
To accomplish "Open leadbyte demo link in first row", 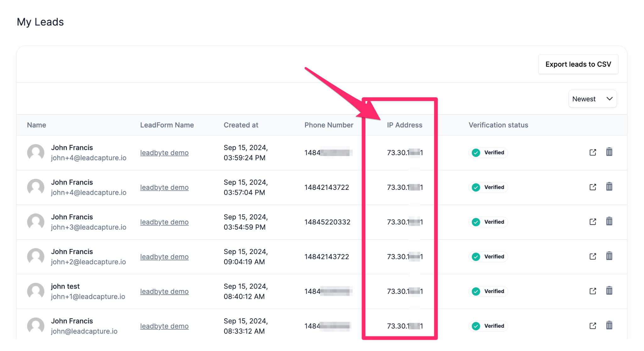I will [x=164, y=153].
